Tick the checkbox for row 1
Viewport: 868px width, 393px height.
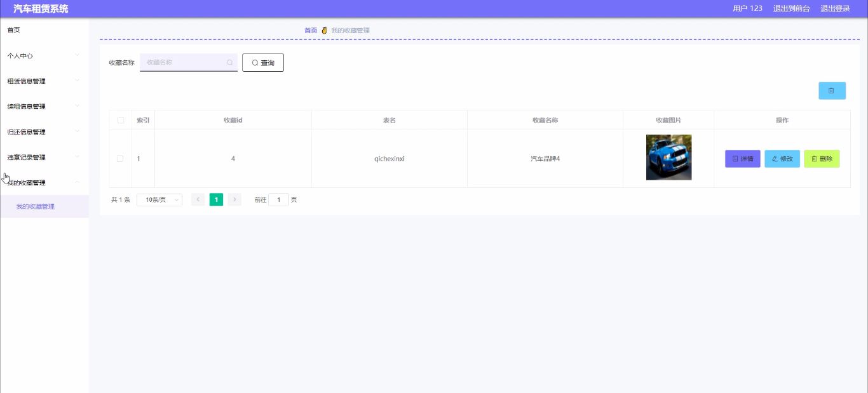(120, 159)
